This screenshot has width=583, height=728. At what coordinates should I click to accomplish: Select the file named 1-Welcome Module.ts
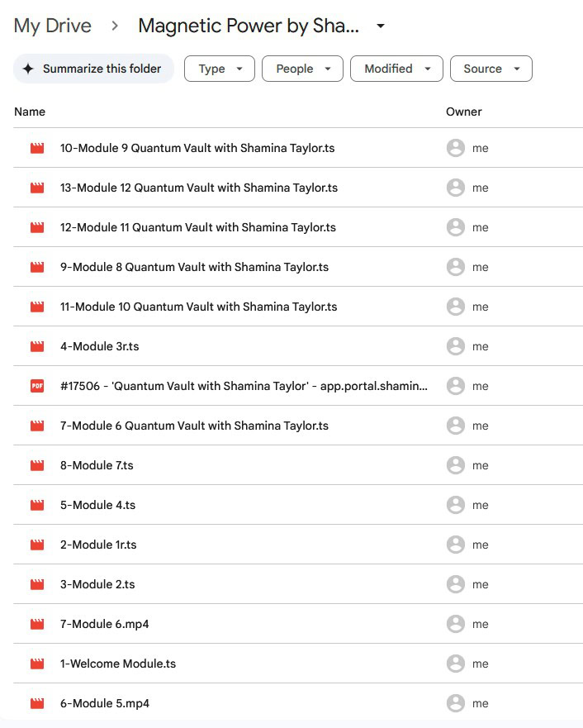[x=118, y=664]
